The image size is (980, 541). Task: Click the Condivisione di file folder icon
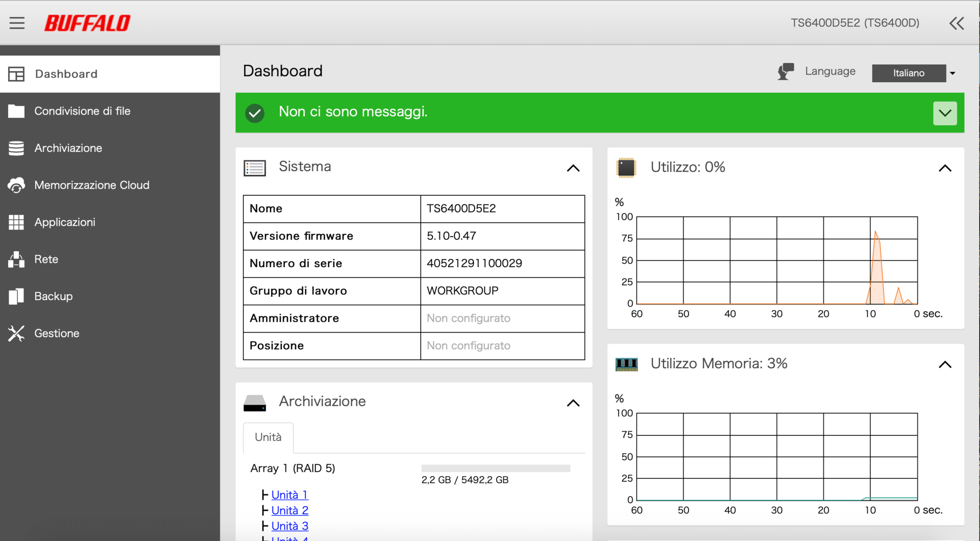[x=16, y=111]
